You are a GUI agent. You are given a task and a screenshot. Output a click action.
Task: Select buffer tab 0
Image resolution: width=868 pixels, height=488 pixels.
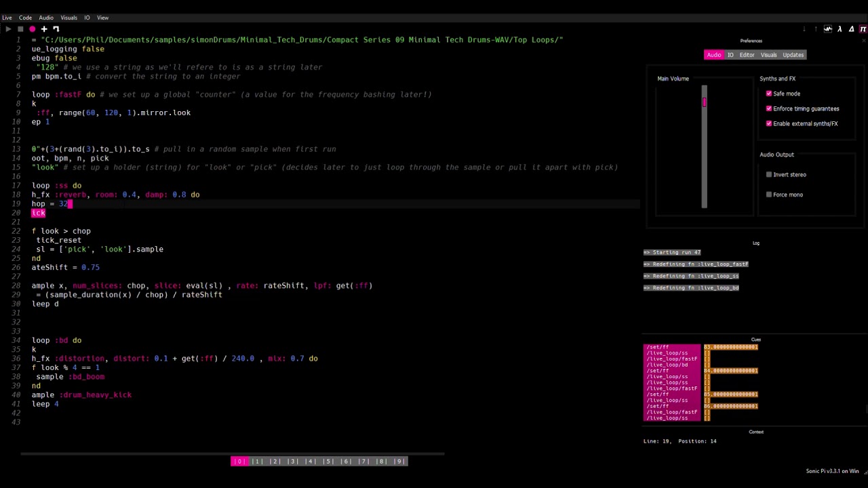[x=239, y=462]
